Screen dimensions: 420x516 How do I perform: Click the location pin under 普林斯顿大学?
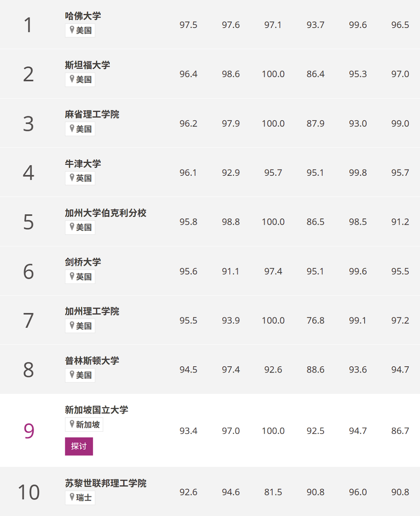tap(72, 374)
